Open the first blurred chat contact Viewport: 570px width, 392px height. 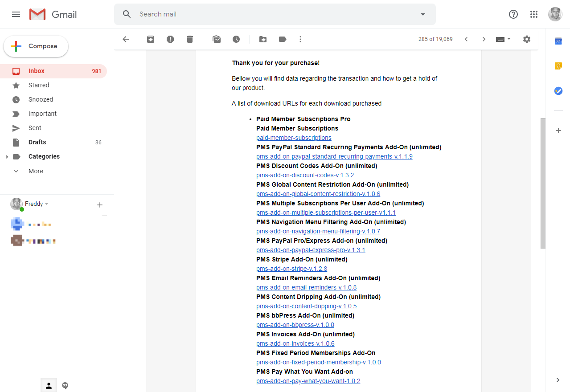coord(31,224)
